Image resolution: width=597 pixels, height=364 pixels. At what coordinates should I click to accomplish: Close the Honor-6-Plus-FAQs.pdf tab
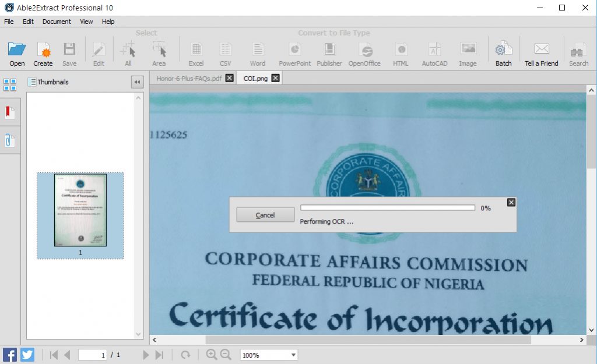tap(230, 78)
